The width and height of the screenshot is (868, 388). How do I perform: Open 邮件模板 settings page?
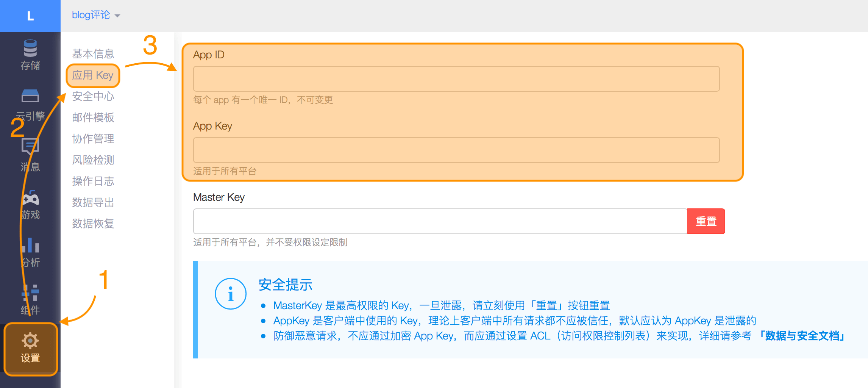93,117
